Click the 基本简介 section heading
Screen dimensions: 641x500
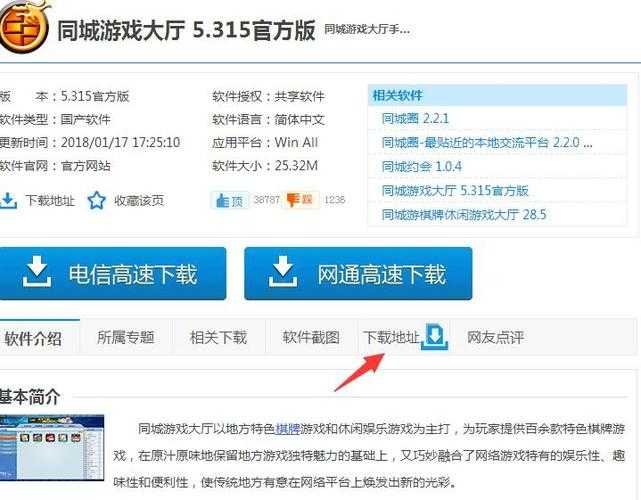click(30, 397)
